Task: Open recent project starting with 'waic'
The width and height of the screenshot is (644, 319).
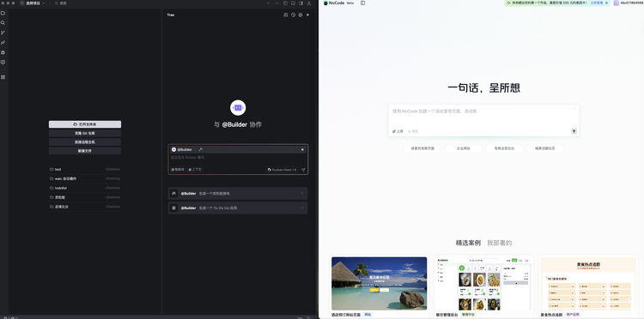Action: point(85,178)
